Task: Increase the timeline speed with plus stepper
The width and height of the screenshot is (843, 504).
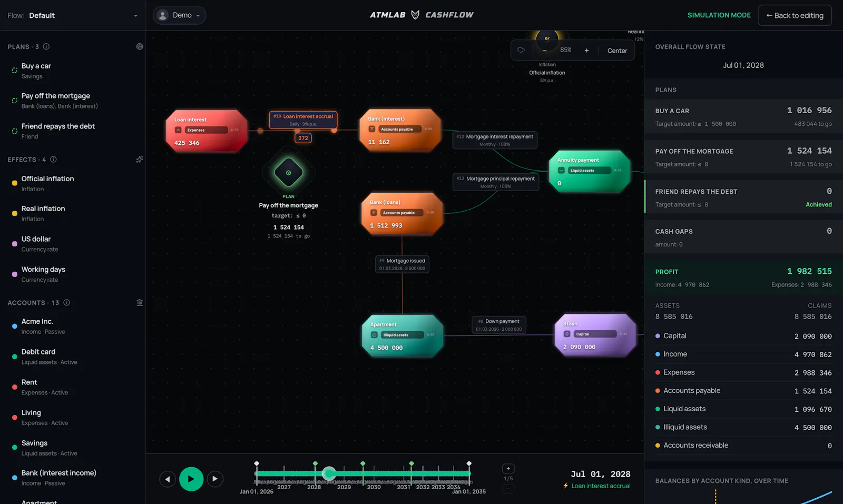Action: (x=508, y=469)
